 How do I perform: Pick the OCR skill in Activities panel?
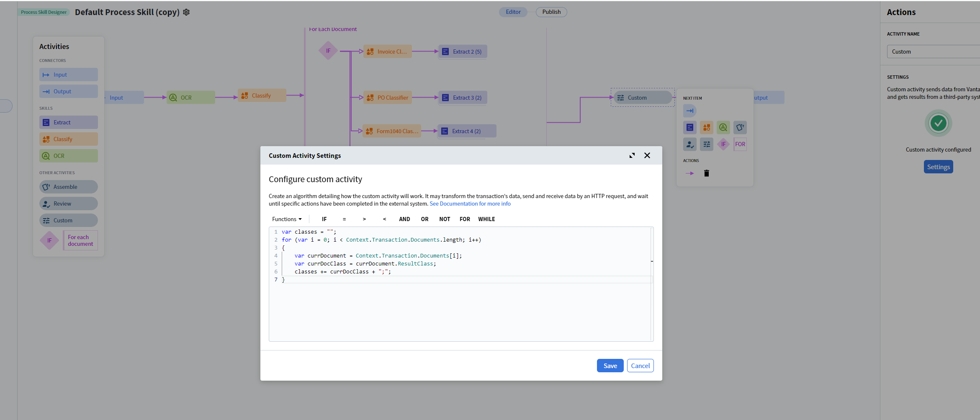pos(69,156)
